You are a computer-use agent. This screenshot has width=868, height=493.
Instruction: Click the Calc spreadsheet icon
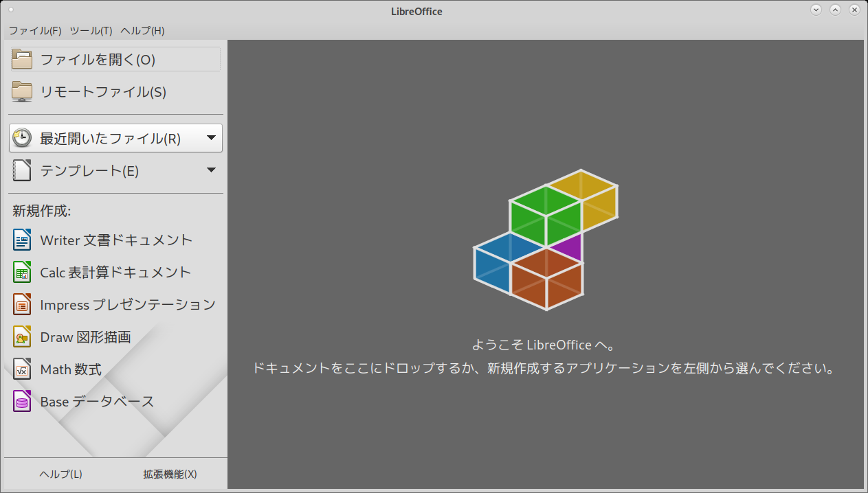point(22,272)
